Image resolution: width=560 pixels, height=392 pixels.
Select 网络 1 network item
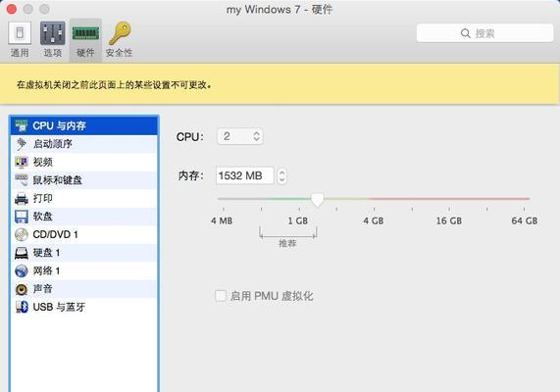coord(84,270)
